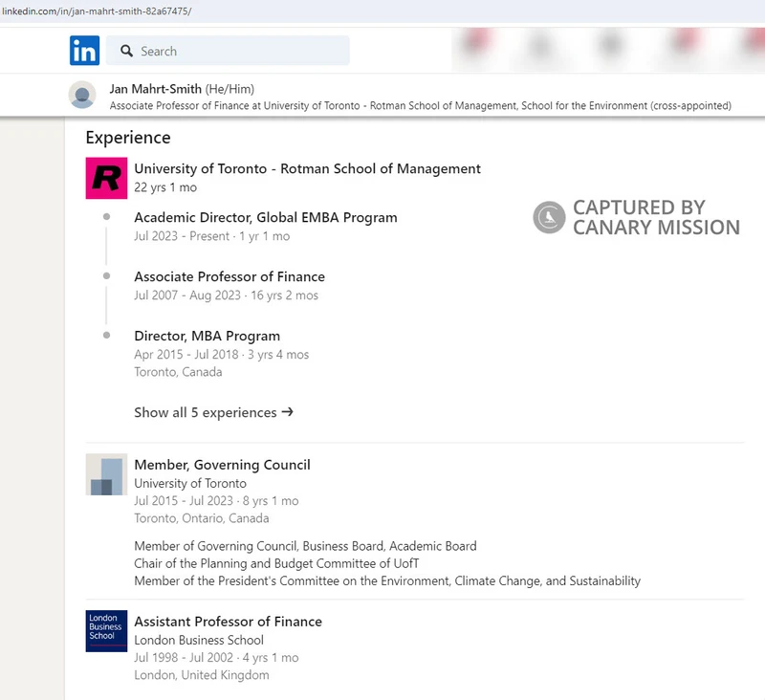Screen dimensions: 765x700
Task: Click London Business School company name text
Action: tap(199, 640)
